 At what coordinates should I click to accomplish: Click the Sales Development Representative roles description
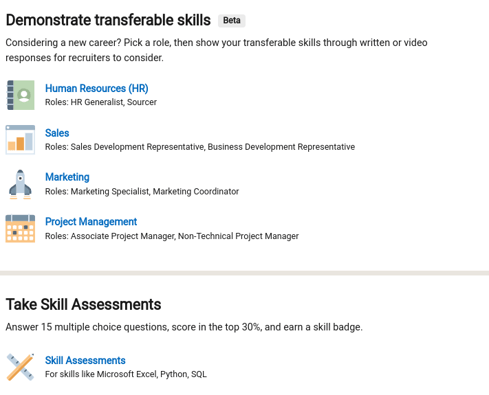click(200, 147)
